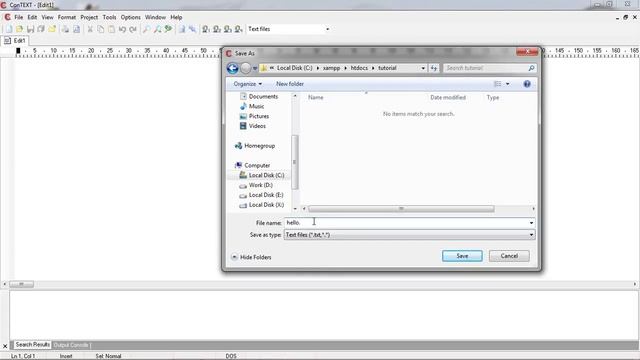Click the Word Wrap icon in toolbar
The image size is (640, 360).
tap(182, 29)
